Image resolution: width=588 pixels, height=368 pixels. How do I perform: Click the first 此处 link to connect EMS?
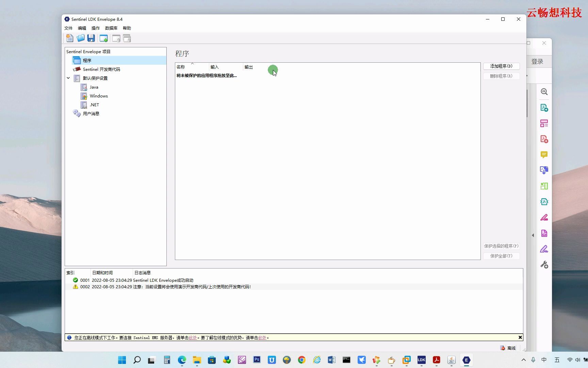[x=193, y=338]
